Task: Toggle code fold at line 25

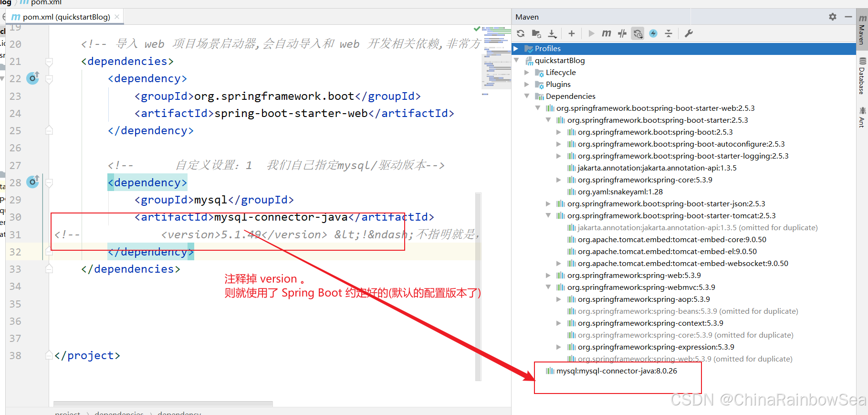Action: [49, 130]
